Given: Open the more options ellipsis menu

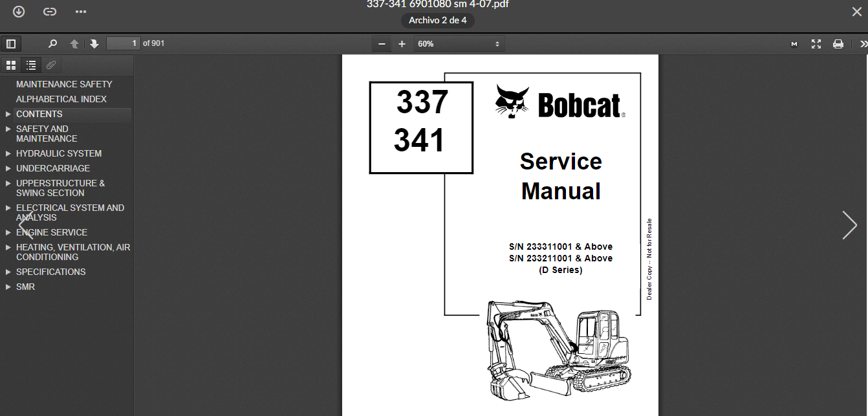Looking at the screenshot, I should [81, 12].
